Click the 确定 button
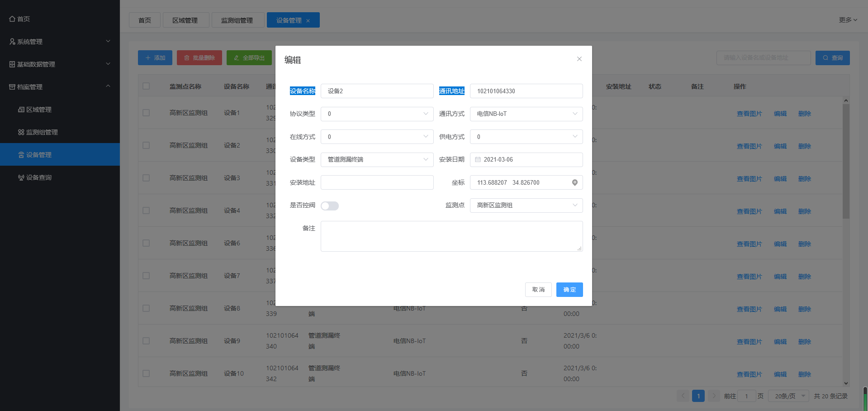Screen dimensions: 868x411 (x=569, y=290)
